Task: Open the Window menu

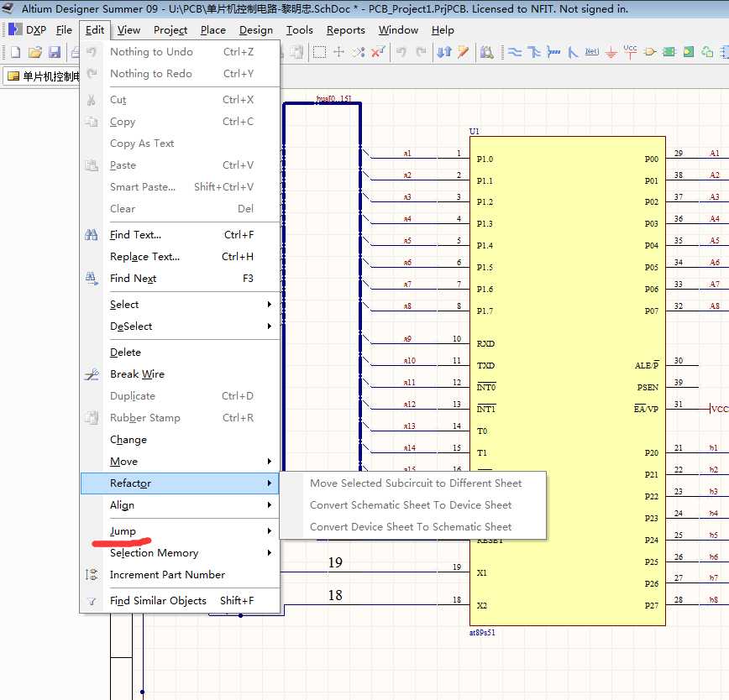Action: coord(398,30)
